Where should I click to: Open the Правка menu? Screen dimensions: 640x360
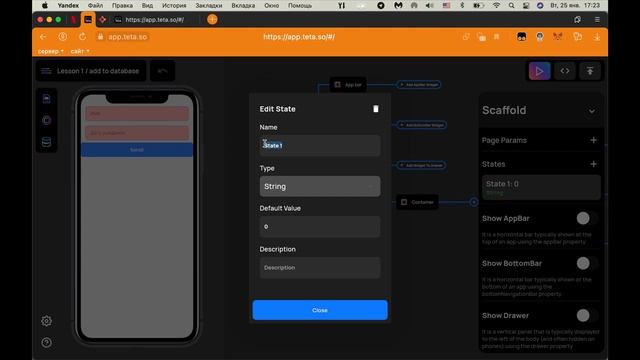tap(122, 5)
